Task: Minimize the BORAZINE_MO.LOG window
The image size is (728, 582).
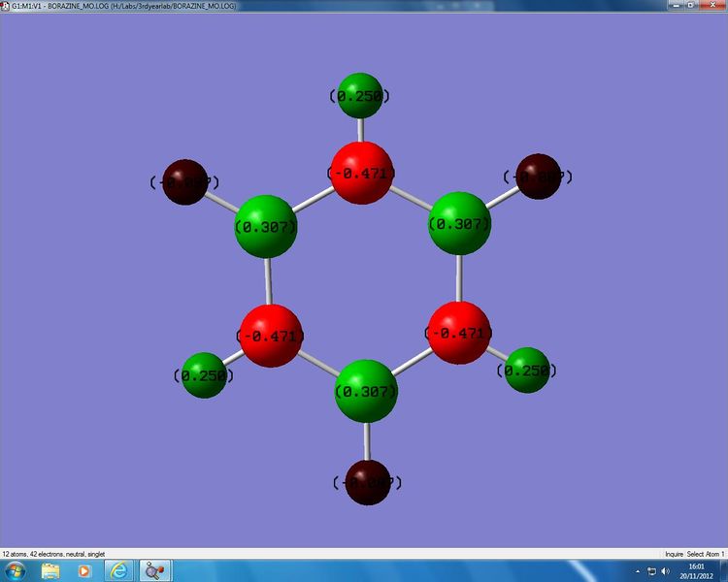Action: pyautogui.click(x=676, y=5)
